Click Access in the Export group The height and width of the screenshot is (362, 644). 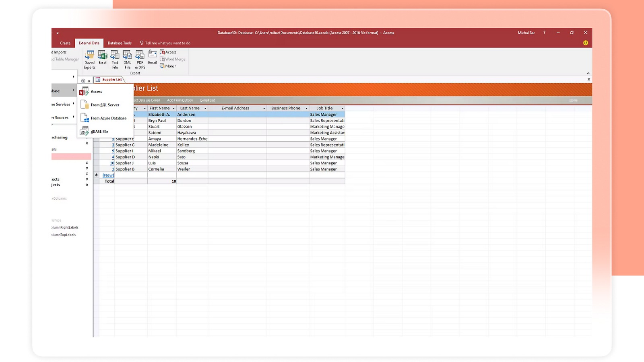click(x=168, y=52)
